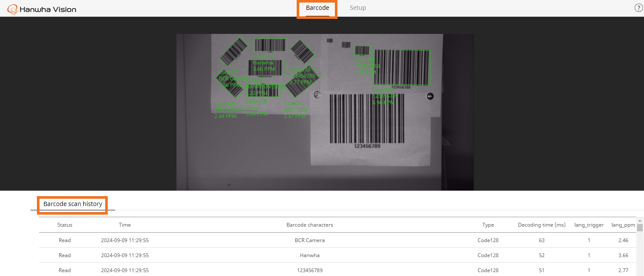644x276 pixels.
Task: Select the 123456789 barcode characters cell
Action: 310,270
